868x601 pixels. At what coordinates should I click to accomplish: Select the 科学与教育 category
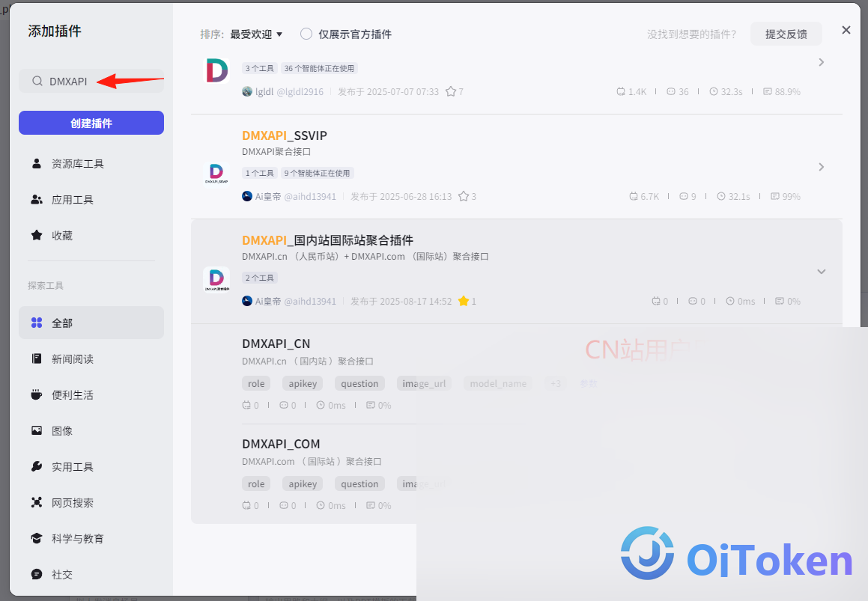91,538
